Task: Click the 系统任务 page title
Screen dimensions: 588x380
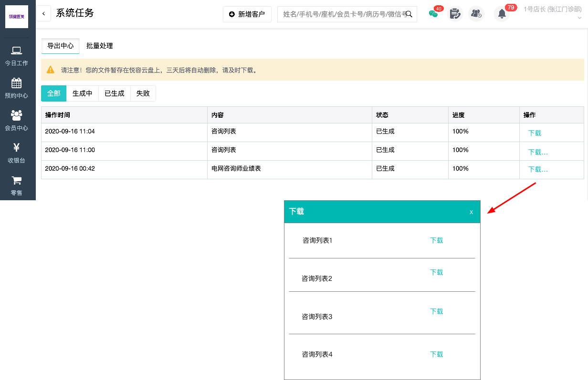Action: [75, 13]
